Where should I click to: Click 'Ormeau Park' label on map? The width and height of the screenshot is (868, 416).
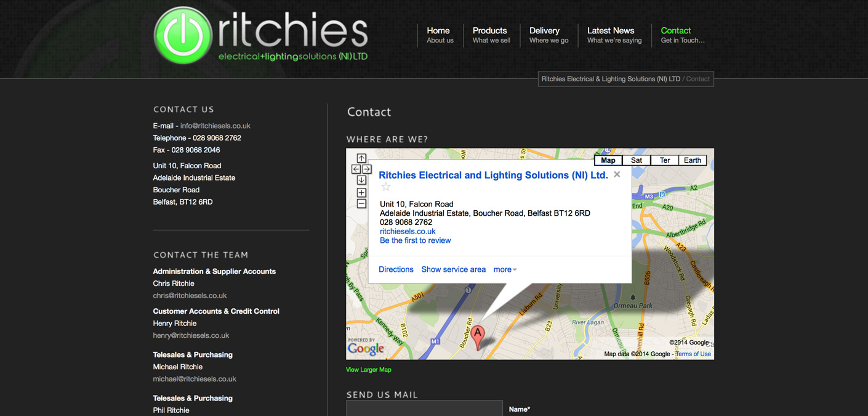click(632, 306)
